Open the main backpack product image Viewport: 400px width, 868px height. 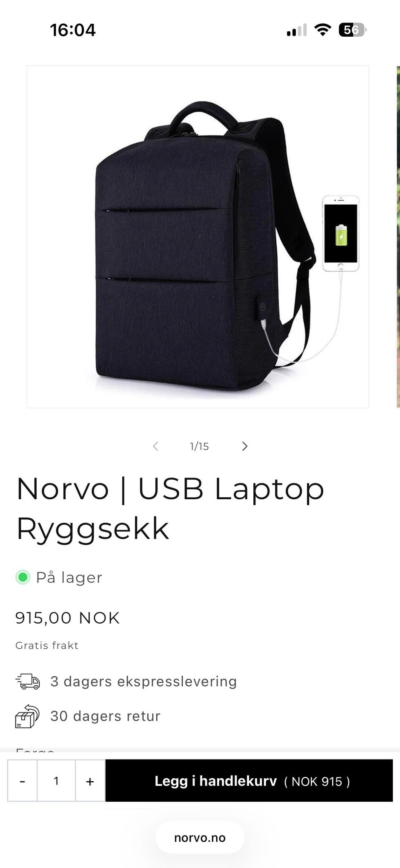coord(198,236)
